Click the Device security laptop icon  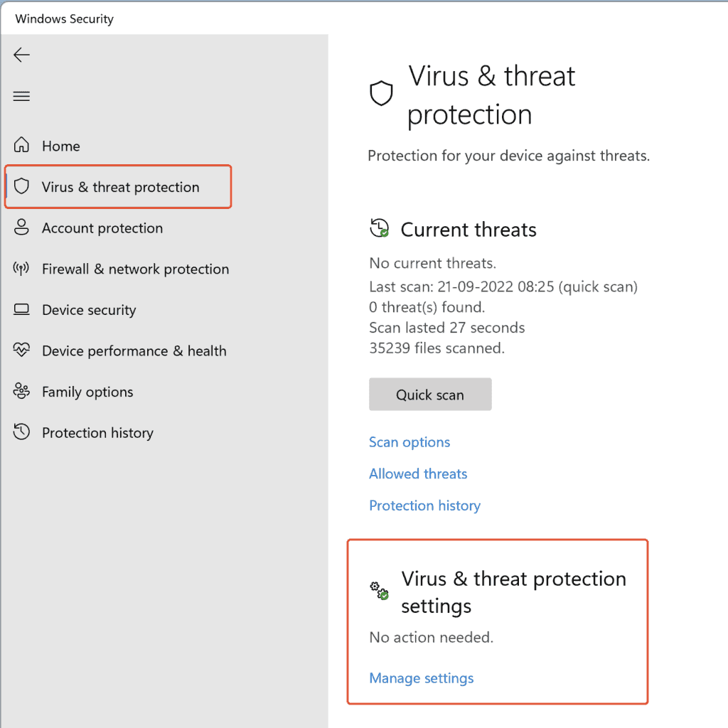21,309
